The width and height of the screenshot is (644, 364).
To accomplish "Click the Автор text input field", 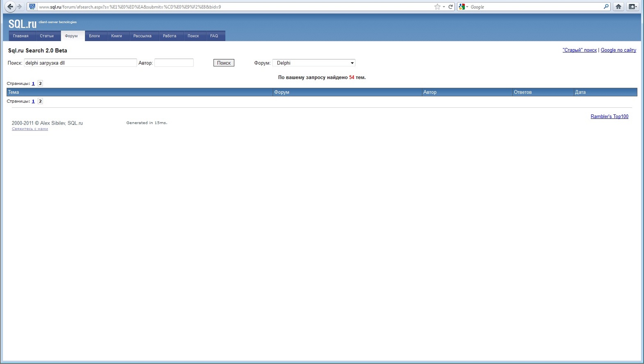I will point(174,63).
